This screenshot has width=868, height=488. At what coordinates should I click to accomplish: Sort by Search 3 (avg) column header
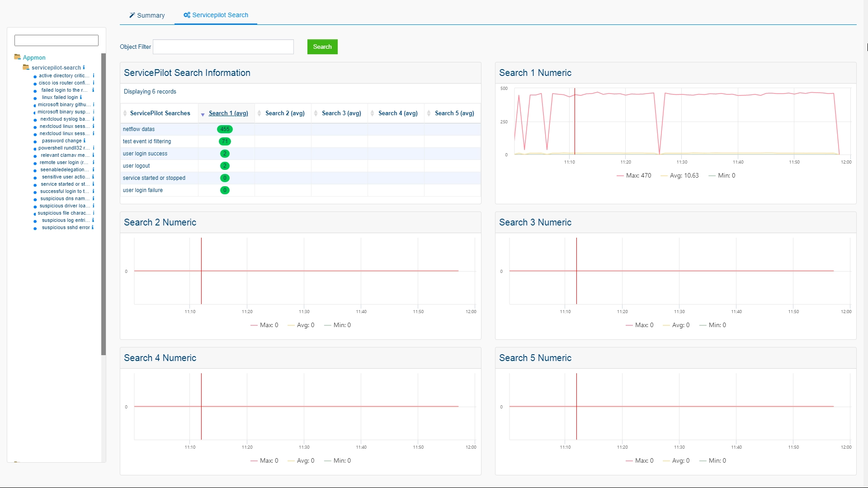(341, 113)
